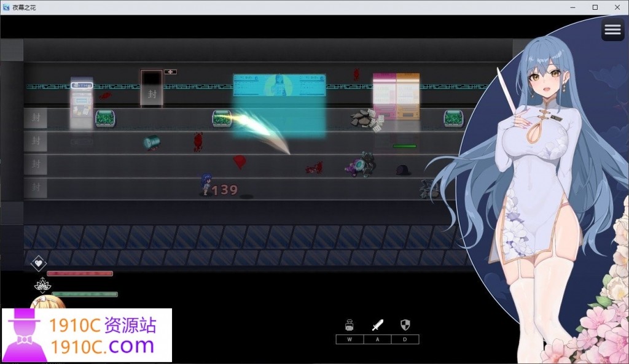The width and height of the screenshot is (629, 364).
Task: Collapse the downward chevron below the lotus icon
Action: [43, 293]
